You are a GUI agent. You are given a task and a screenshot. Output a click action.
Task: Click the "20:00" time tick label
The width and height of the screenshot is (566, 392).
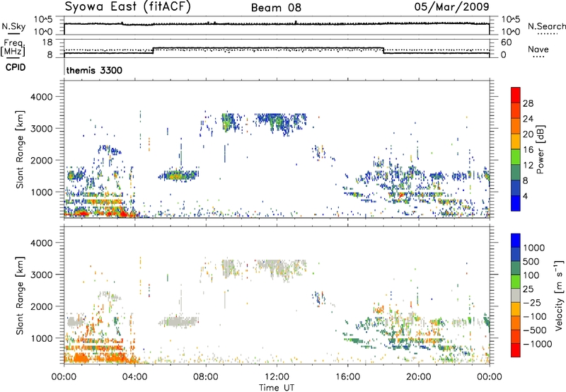(418, 377)
